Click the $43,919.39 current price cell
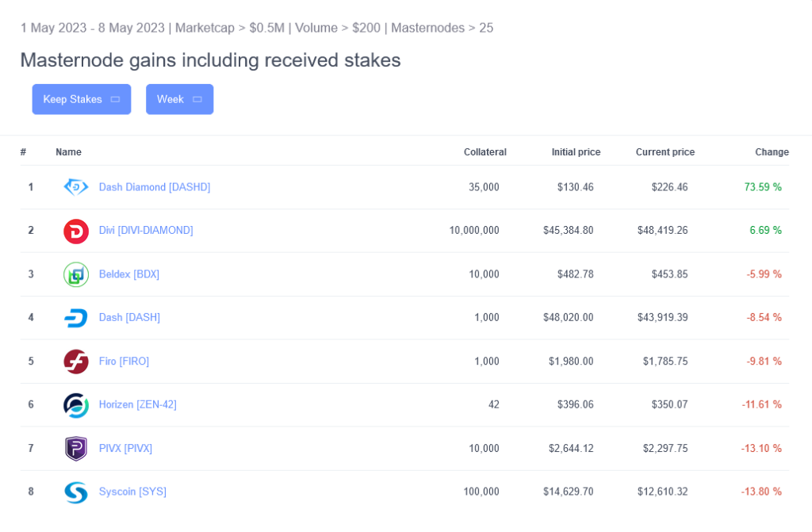 click(x=662, y=317)
